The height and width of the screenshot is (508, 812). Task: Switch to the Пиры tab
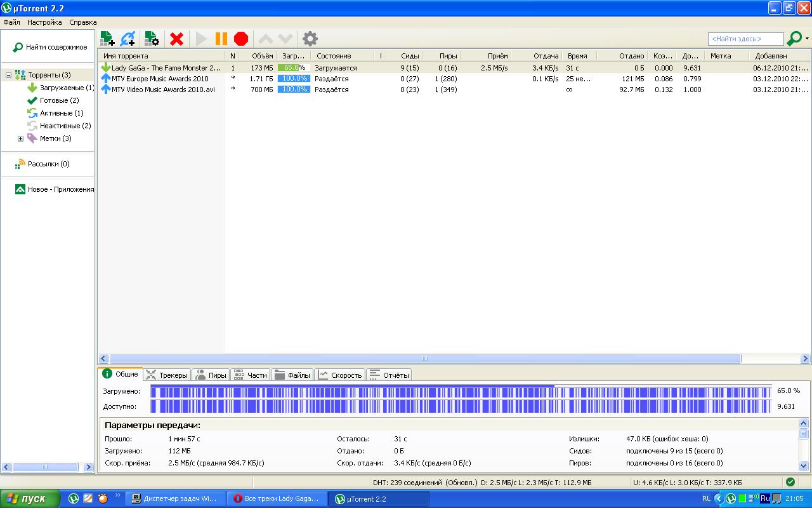211,375
